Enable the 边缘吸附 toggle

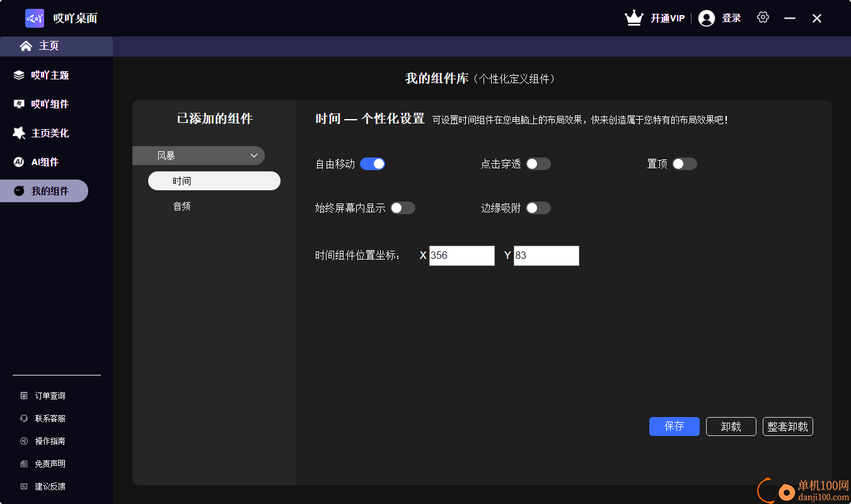tap(538, 208)
